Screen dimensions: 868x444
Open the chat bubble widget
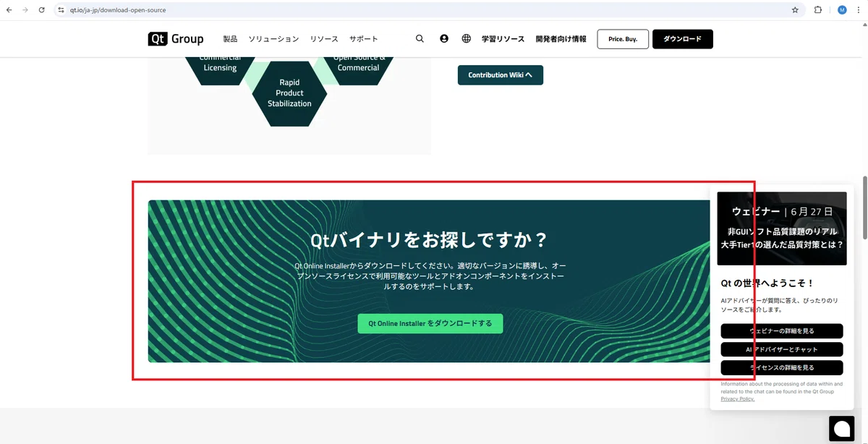[842, 429]
